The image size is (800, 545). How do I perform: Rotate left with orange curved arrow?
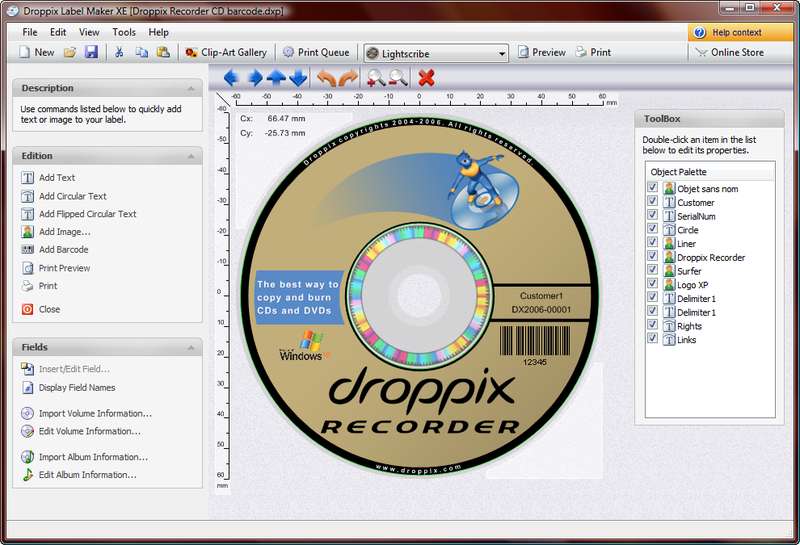pos(326,78)
